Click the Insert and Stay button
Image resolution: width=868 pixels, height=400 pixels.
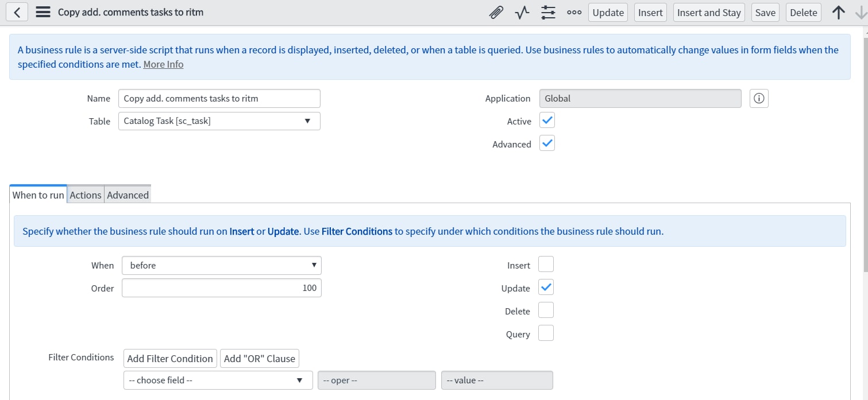708,12
